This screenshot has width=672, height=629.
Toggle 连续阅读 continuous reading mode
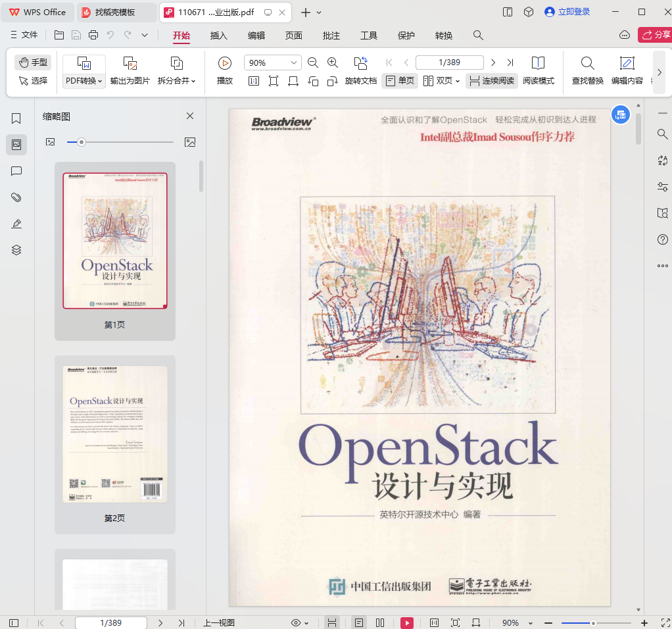(491, 81)
